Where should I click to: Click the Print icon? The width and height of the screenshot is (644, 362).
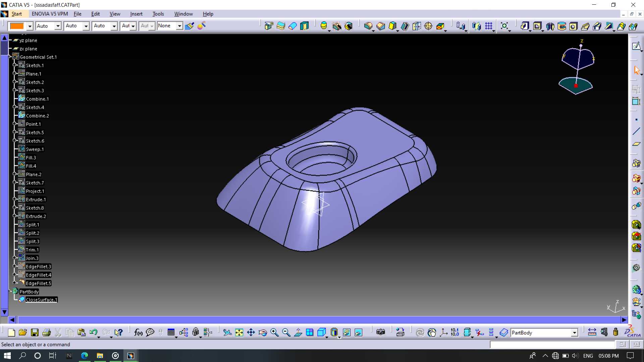click(46, 333)
